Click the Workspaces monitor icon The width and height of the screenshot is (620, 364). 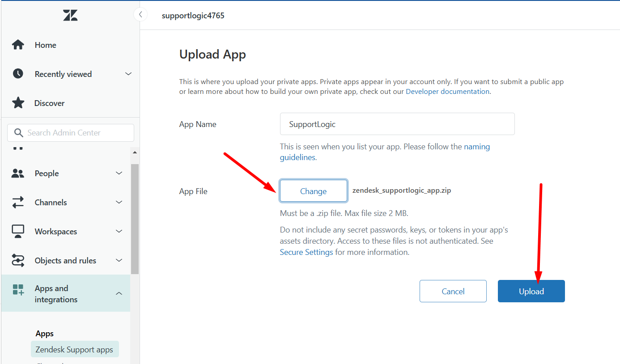point(18,232)
